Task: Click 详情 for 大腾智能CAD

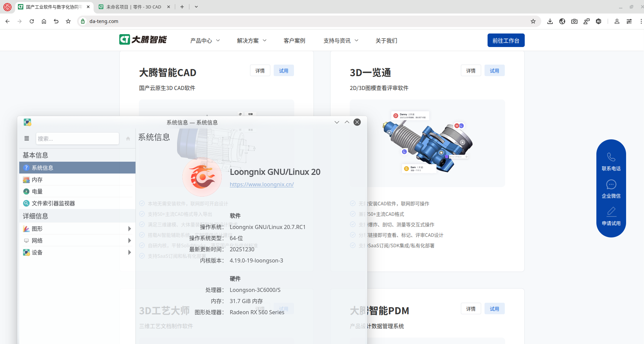Action: point(260,70)
